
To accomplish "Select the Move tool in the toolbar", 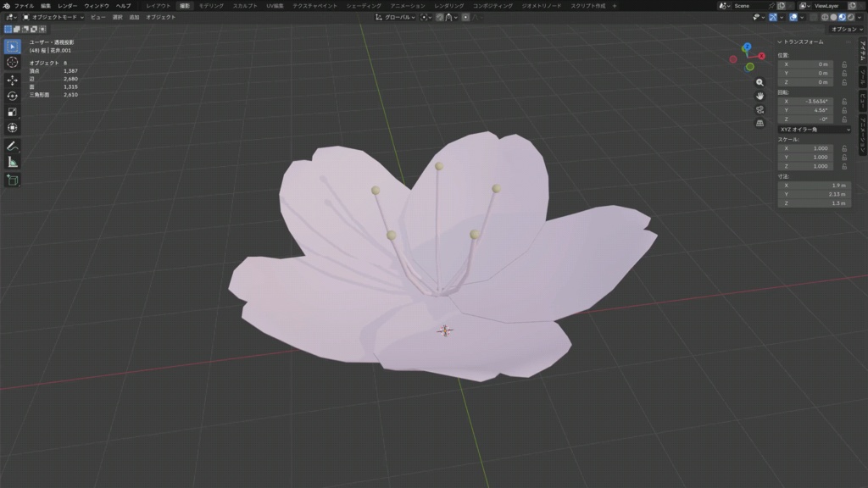I will [x=12, y=80].
